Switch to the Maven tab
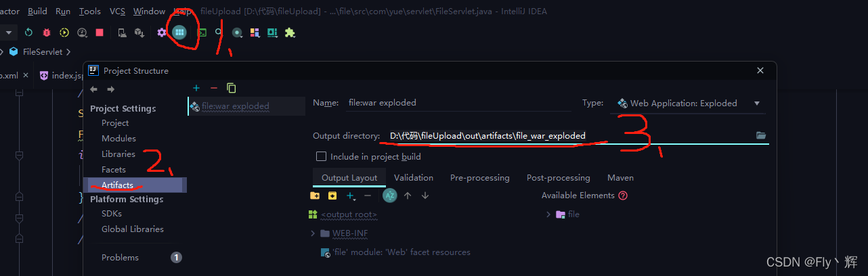Screen dimensions: 868x276 pos(621,178)
